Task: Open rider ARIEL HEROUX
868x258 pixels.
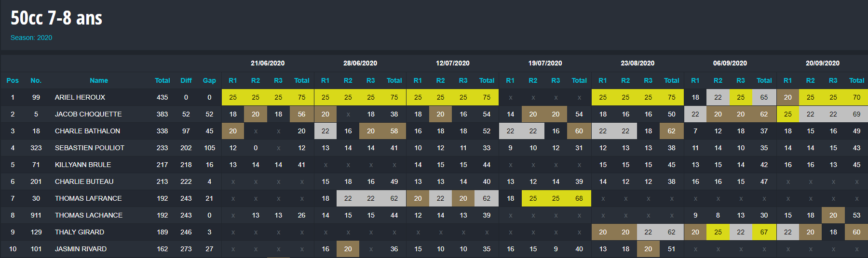Action: click(x=80, y=97)
